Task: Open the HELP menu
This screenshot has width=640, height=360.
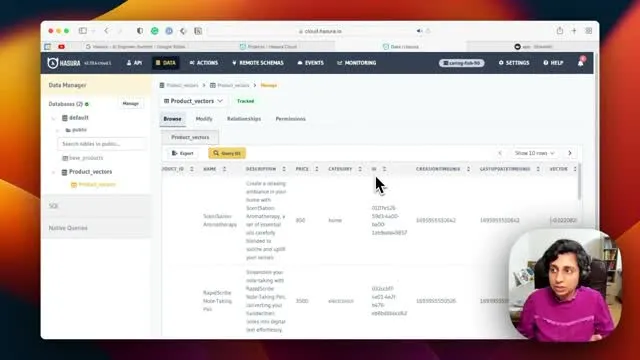Action: click(x=553, y=63)
